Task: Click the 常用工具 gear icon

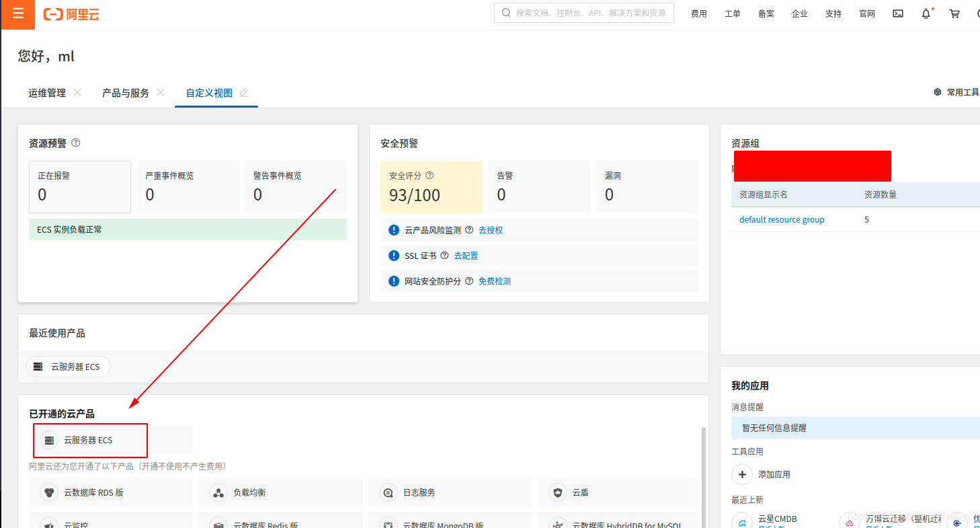Action: pyautogui.click(x=938, y=92)
